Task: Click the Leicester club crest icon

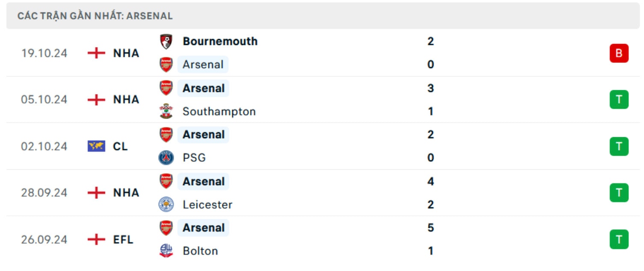Action: pyautogui.click(x=166, y=204)
